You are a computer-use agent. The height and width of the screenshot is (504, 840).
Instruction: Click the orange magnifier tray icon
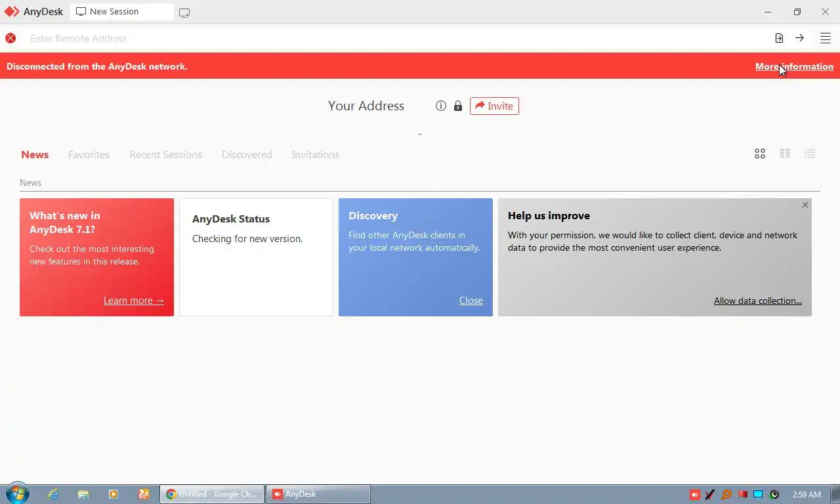[x=726, y=494]
